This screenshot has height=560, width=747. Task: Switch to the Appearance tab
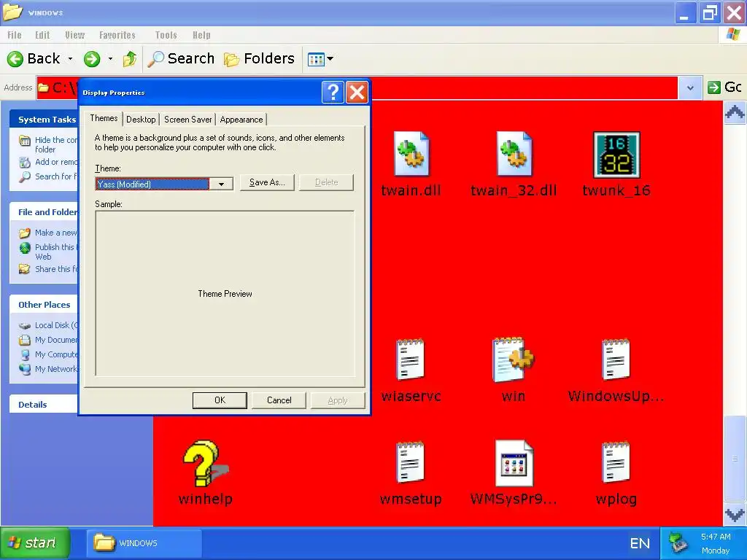pyautogui.click(x=241, y=120)
